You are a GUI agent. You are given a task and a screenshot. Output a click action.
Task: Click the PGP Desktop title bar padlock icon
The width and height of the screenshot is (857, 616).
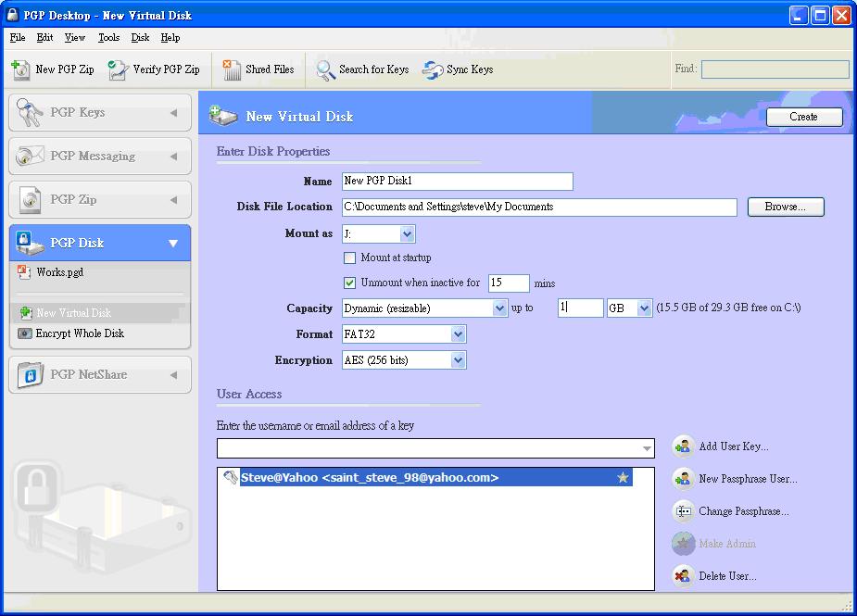12,14
